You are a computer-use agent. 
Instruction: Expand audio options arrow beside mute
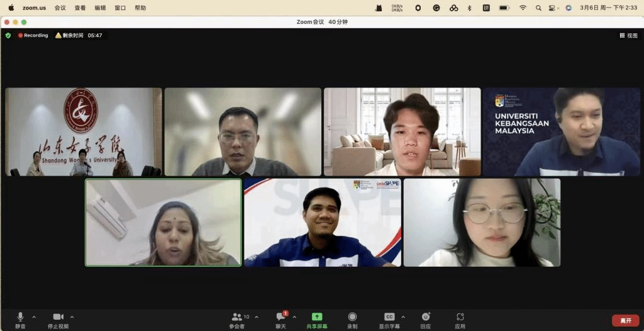[x=34, y=317]
